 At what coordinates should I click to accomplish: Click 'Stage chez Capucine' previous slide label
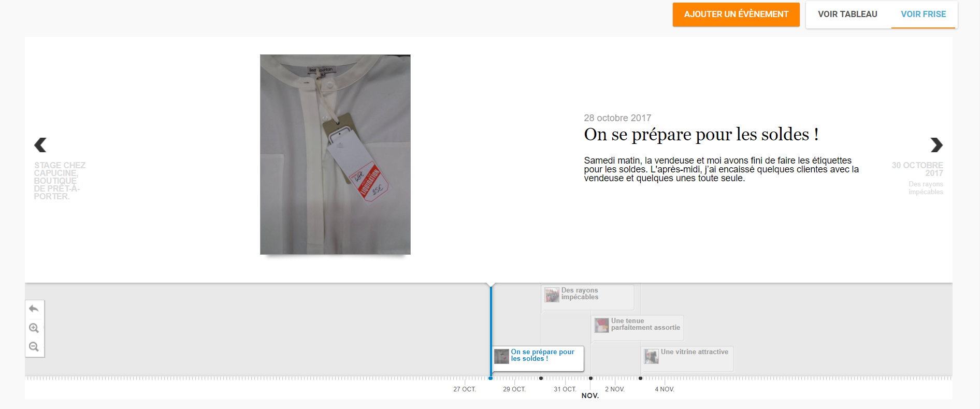(59, 181)
